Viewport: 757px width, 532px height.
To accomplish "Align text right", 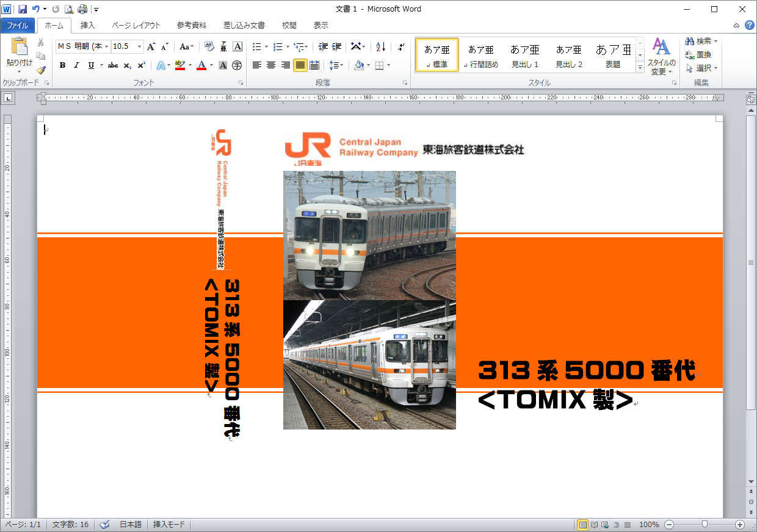I will tap(285, 65).
